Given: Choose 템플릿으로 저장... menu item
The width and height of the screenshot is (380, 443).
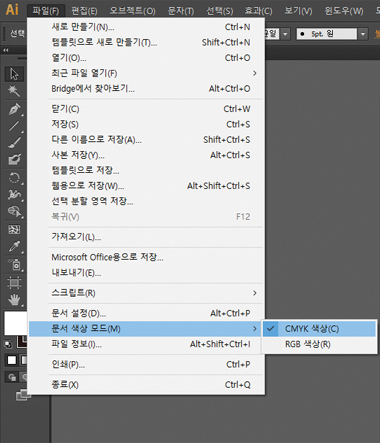Looking at the screenshot, I should coord(147,170).
